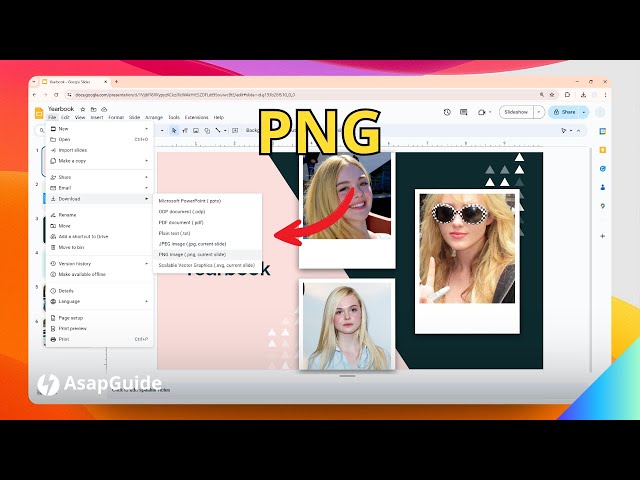Image resolution: width=640 pixels, height=480 pixels.
Task: Click the Meet camera icon
Action: [x=481, y=112]
